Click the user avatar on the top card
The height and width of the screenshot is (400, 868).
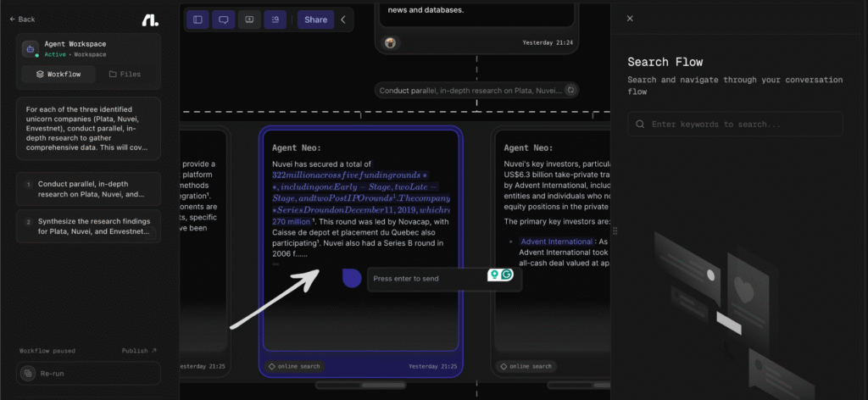pyautogui.click(x=390, y=42)
